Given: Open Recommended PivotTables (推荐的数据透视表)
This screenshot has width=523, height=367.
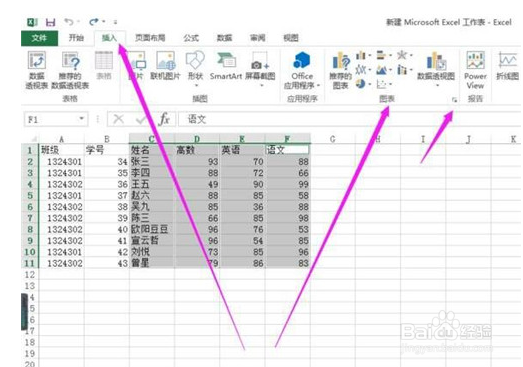Looking at the screenshot, I should (70, 71).
